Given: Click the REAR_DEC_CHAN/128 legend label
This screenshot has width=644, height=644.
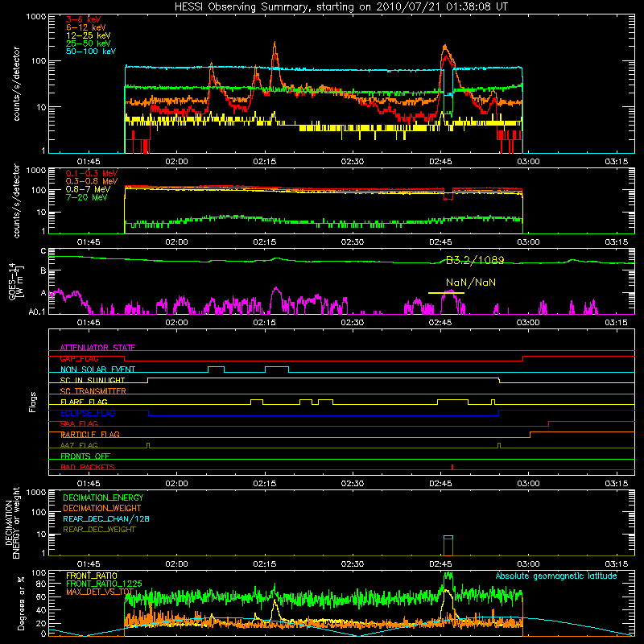Looking at the screenshot, I should tap(106, 518).
